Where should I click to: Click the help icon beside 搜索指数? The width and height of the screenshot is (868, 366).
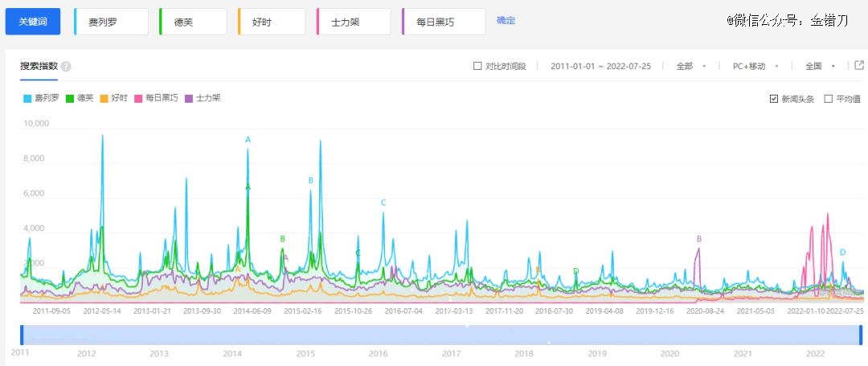point(66,67)
